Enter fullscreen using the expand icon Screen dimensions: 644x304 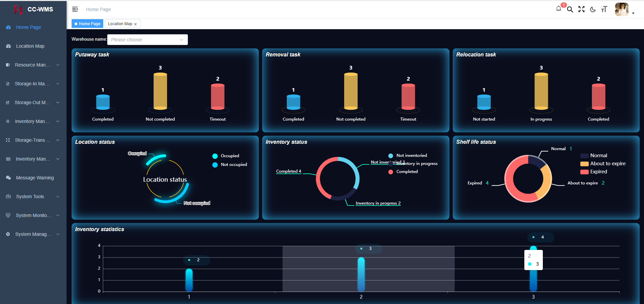click(x=581, y=9)
